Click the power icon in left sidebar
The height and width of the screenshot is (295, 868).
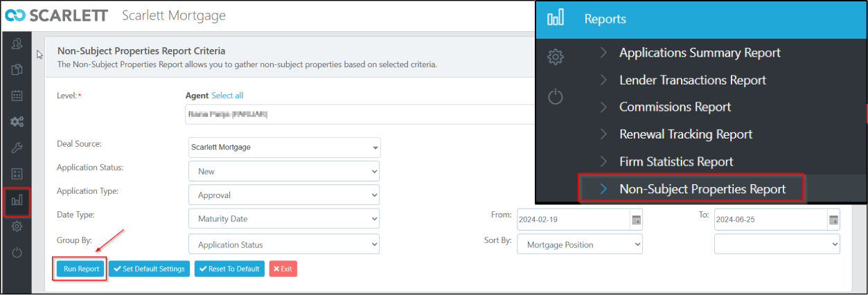tap(17, 252)
